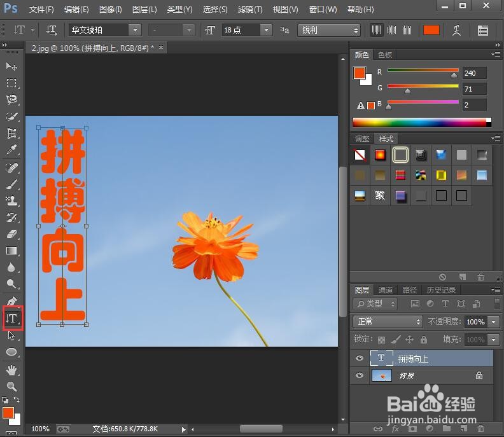Open the warp text dialog
The height and width of the screenshot is (437, 504).
coord(457,30)
